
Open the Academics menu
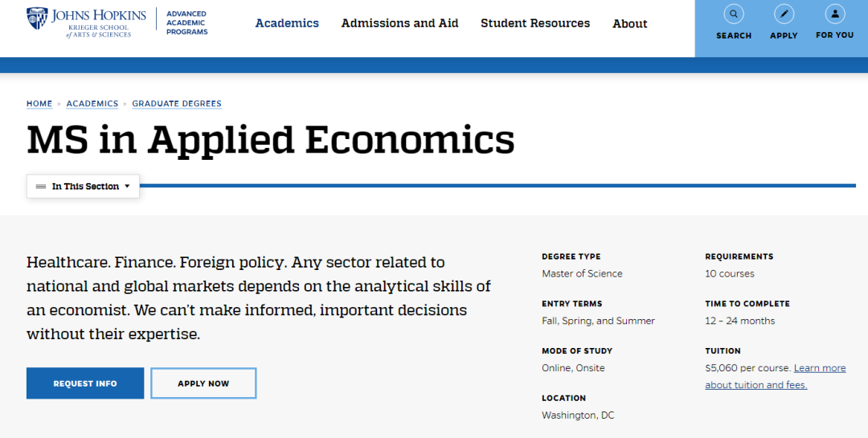pos(287,23)
